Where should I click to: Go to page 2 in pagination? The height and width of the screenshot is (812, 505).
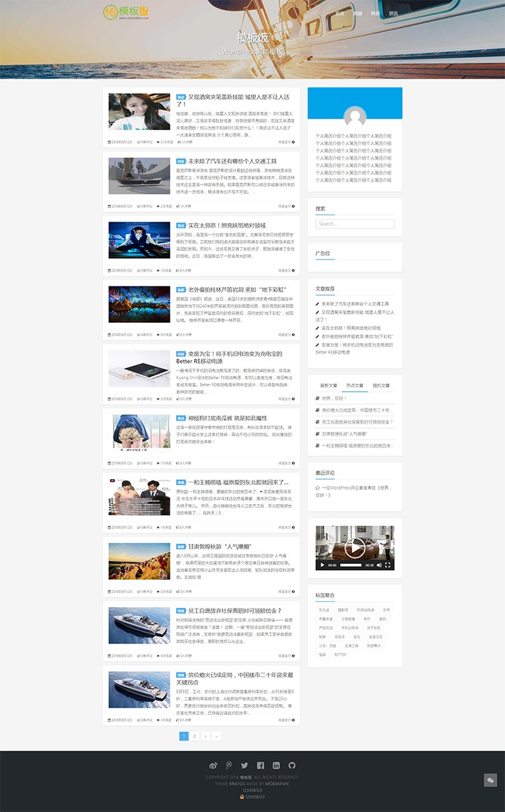tap(195, 736)
